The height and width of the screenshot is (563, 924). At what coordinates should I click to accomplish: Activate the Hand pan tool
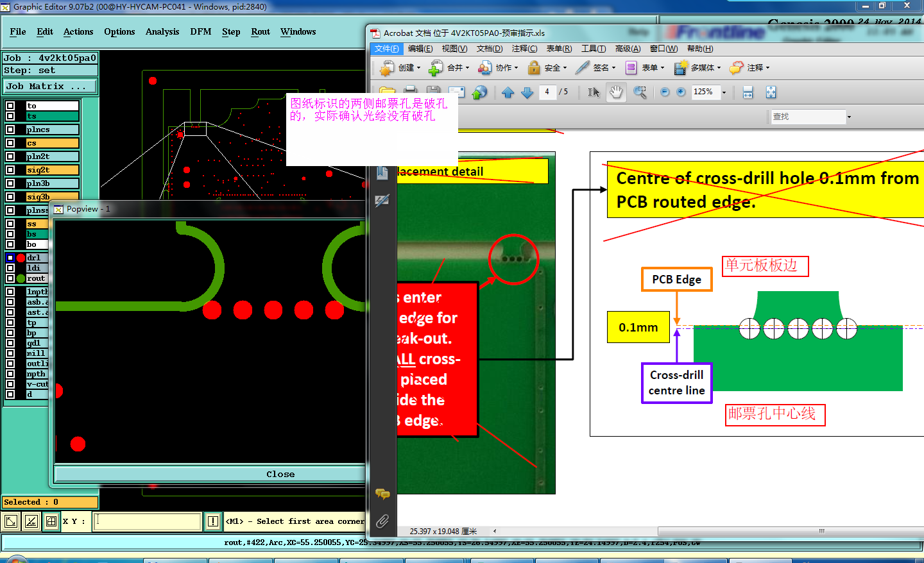click(616, 92)
